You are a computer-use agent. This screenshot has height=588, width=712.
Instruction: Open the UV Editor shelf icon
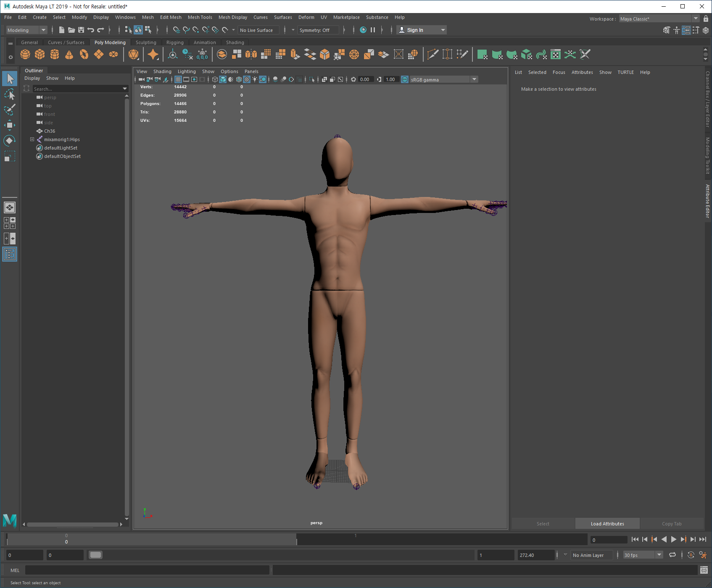556,54
